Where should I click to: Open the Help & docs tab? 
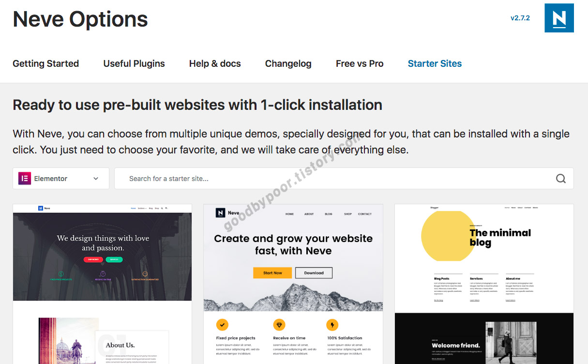pyautogui.click(x=215, y=63)
